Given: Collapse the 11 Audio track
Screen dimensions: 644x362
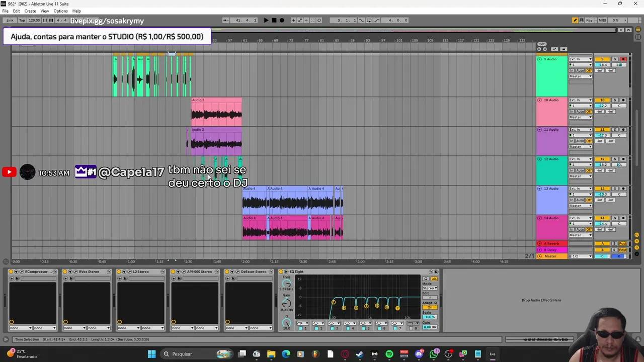Looking at the screenshot, I should tap(539, 130).
